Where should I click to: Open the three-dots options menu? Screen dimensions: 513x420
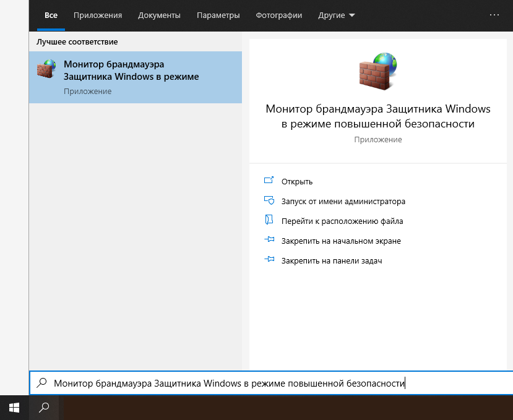tap(494, 15)
